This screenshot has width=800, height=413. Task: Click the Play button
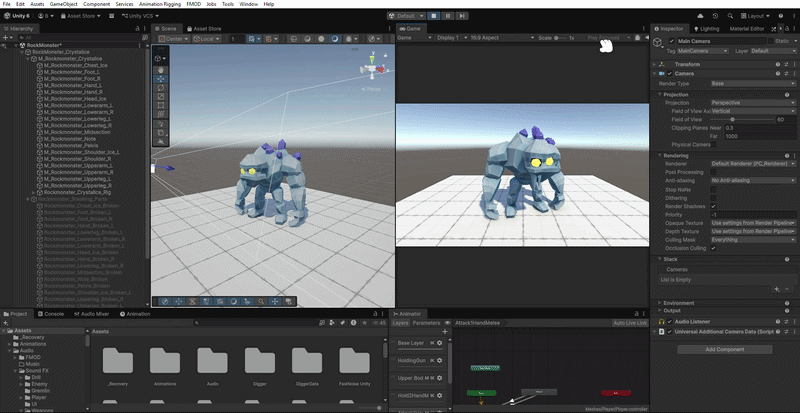(434, 16)
